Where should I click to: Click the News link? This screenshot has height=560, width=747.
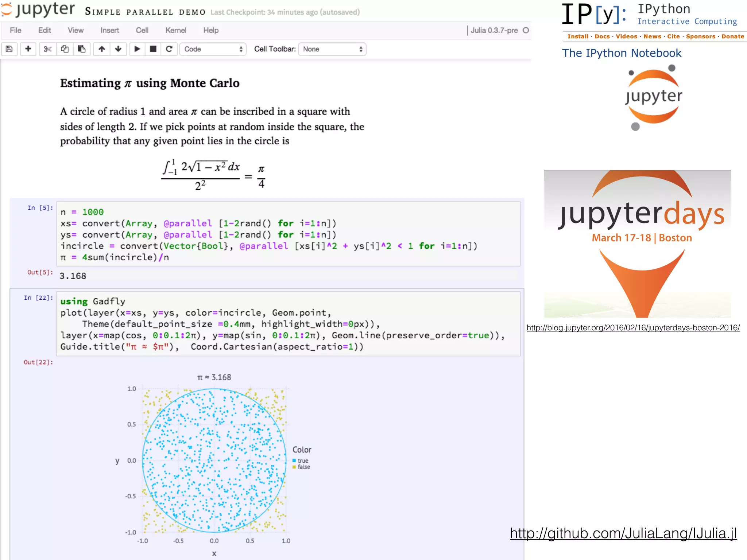point(652,36)
